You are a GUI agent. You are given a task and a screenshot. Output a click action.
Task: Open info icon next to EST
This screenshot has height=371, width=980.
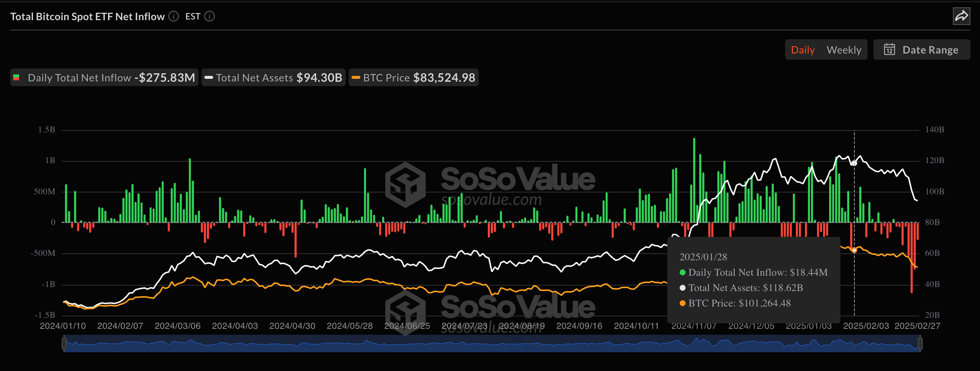pyautogui.click(x=209, y=16)
